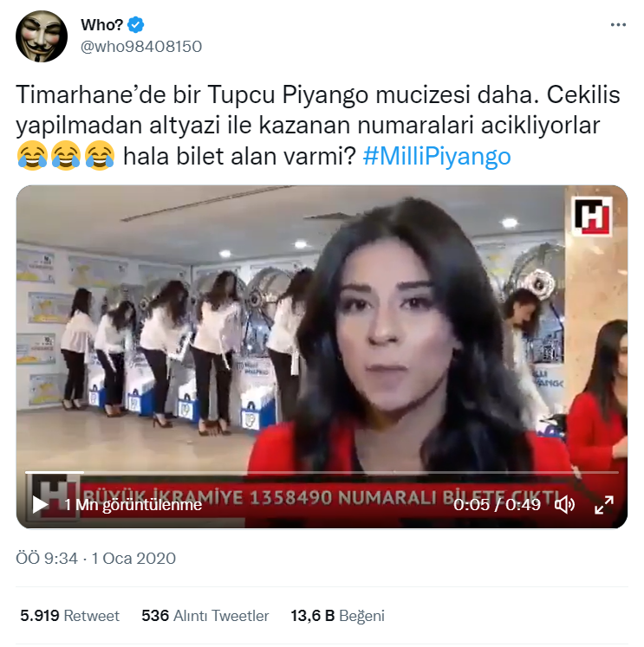The width and height of the screenshot is (644, 647).
Task: Click the tweet text starting with Timarhane'de
Action: click(318, 126)
